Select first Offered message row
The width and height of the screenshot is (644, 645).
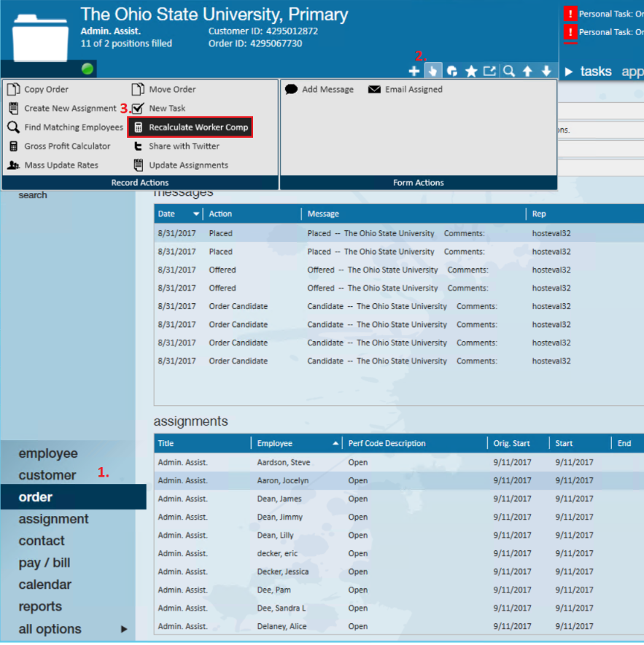[x=399, y=270]
